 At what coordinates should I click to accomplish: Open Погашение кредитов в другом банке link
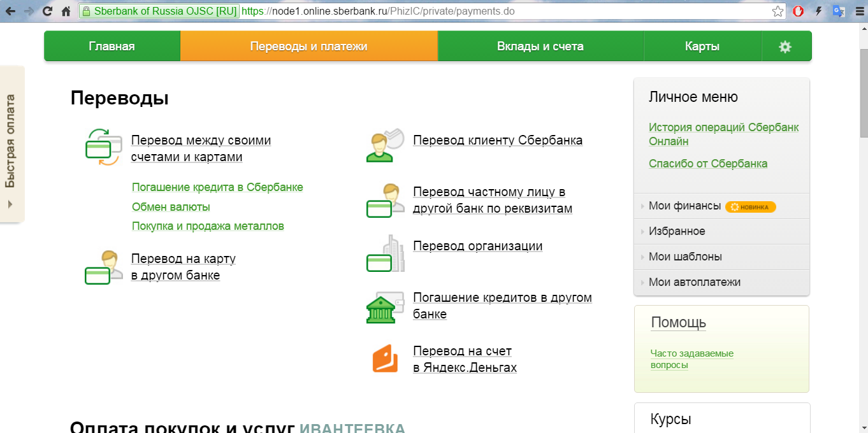pyautogui.click(x=503, y=306)
